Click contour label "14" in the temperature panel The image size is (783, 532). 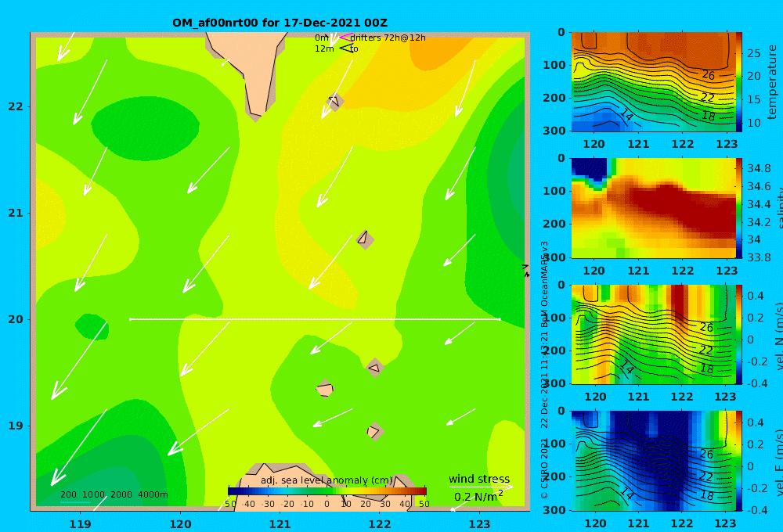click(x=626, y=115)
